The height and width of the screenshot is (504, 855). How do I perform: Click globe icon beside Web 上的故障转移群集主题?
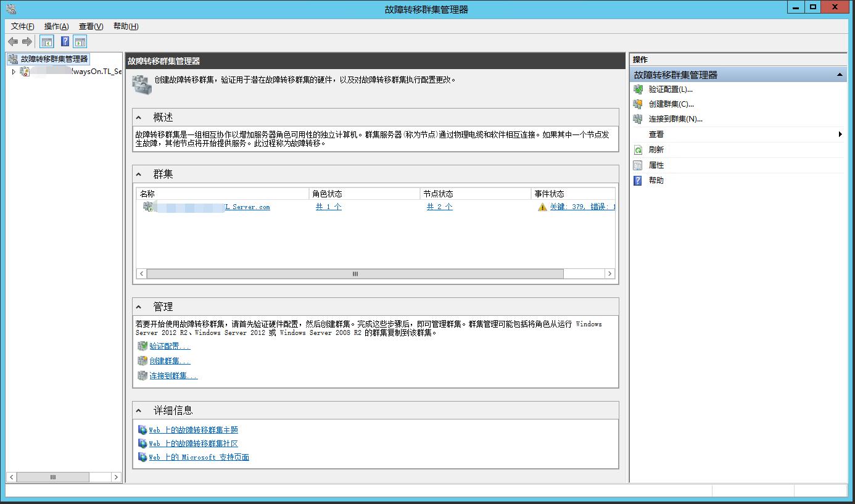click(x=142, y=430)
